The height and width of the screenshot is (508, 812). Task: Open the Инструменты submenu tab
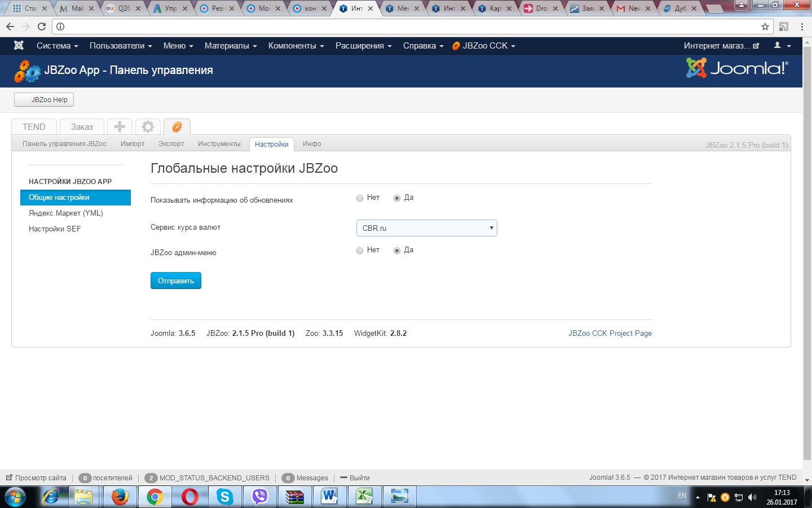coord(219,144)
